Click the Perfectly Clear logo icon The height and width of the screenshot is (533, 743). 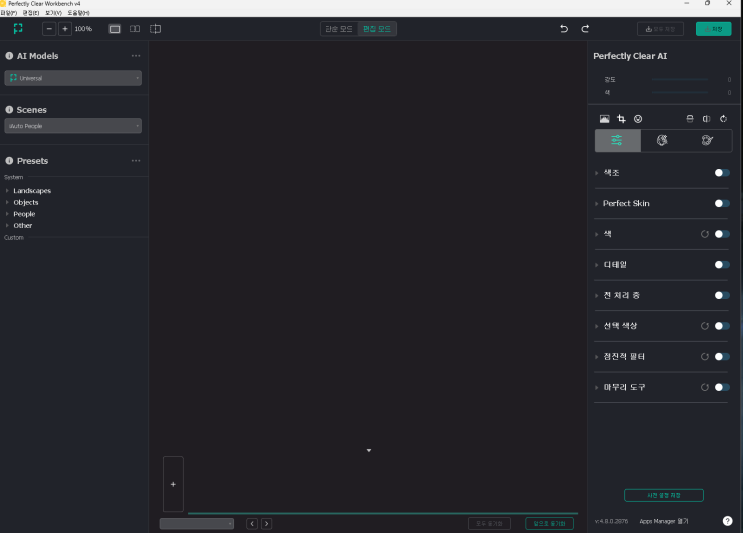click(x=18, y=28)
